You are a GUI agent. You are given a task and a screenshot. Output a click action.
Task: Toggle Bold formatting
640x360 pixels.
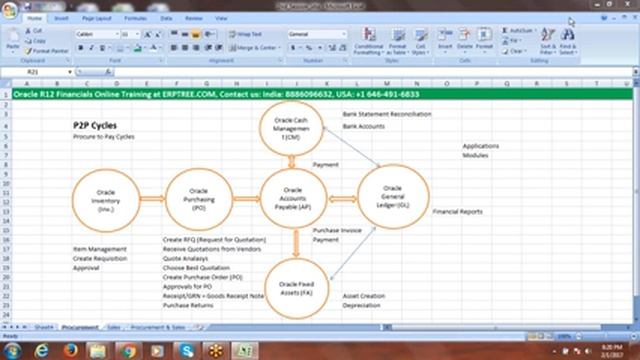coord(80,48)
